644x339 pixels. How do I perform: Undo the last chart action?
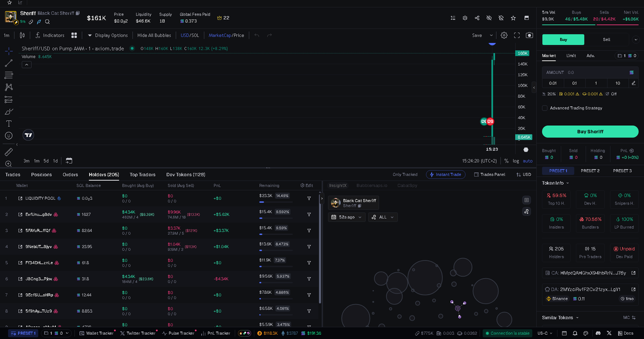(257, 35)
